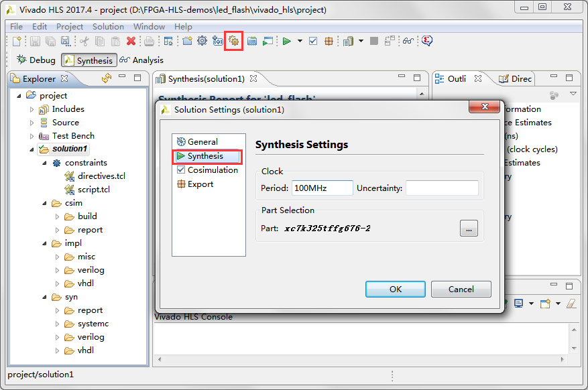Click the Export RTL package icon
Image resolution: width=588 pixels, height=390 pixels.
[329, 41]
